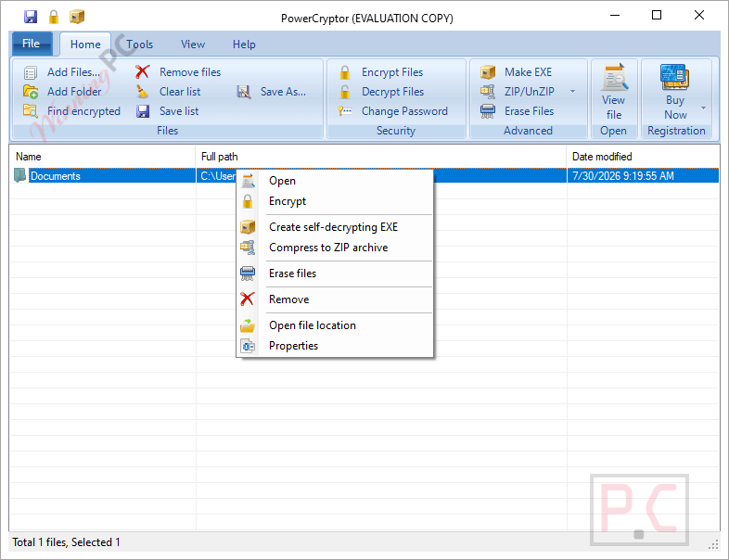Select Open file location menu entry

coord(335,325)
